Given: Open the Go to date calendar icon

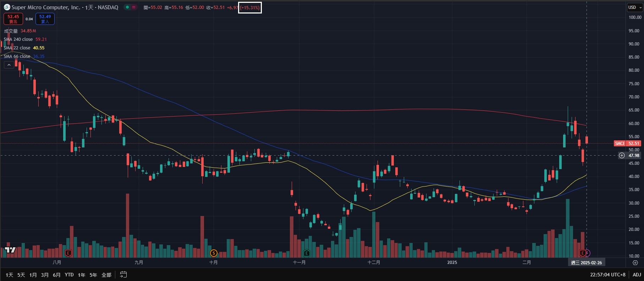Looking at the screenshot, I should [x=123, y=275].
